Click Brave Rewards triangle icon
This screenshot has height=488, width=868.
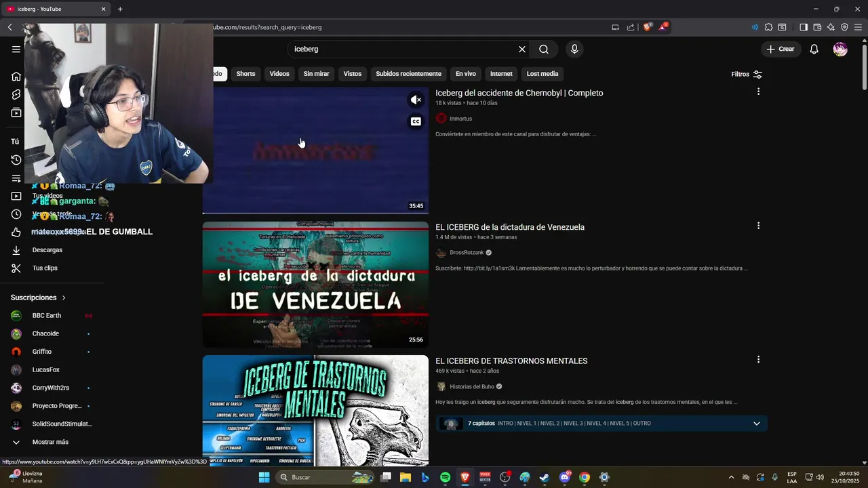click(664, 27)
